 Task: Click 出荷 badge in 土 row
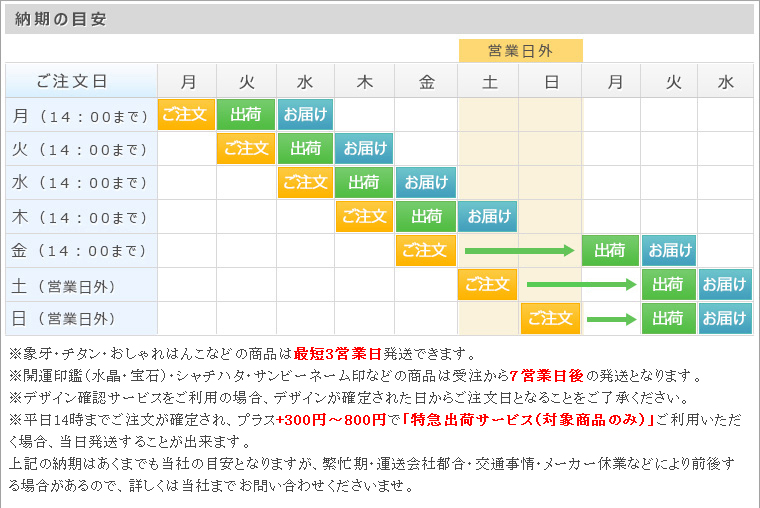coord(669,284)
